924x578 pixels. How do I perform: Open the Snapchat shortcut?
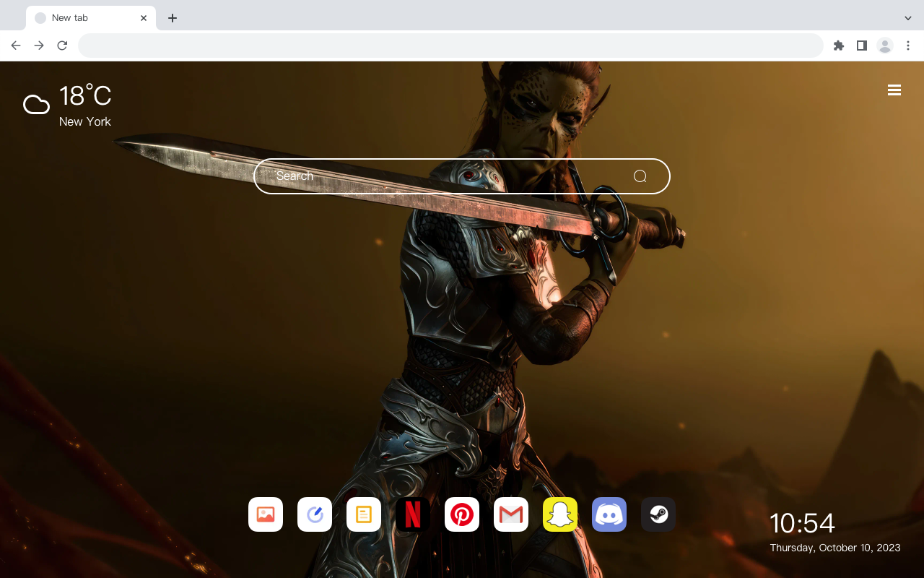pyautogui.click(x=560, y=514)
